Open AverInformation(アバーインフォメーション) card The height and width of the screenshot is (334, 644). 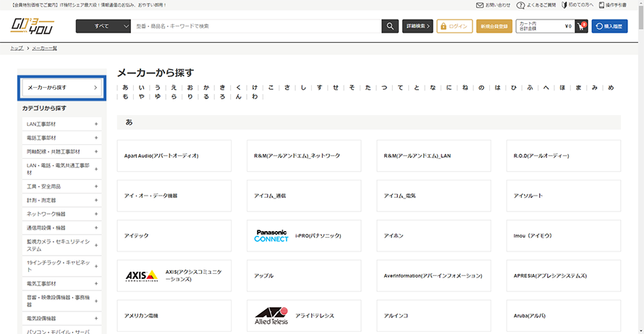433,275
